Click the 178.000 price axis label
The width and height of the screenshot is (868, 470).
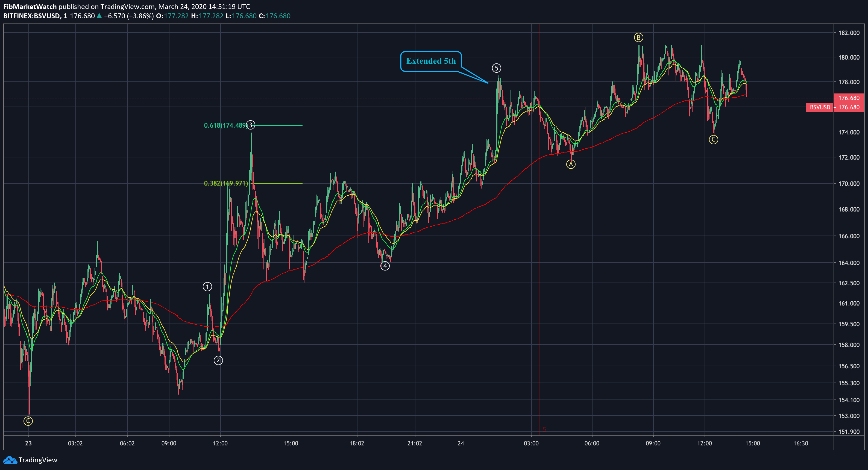(x=849, y=82)
